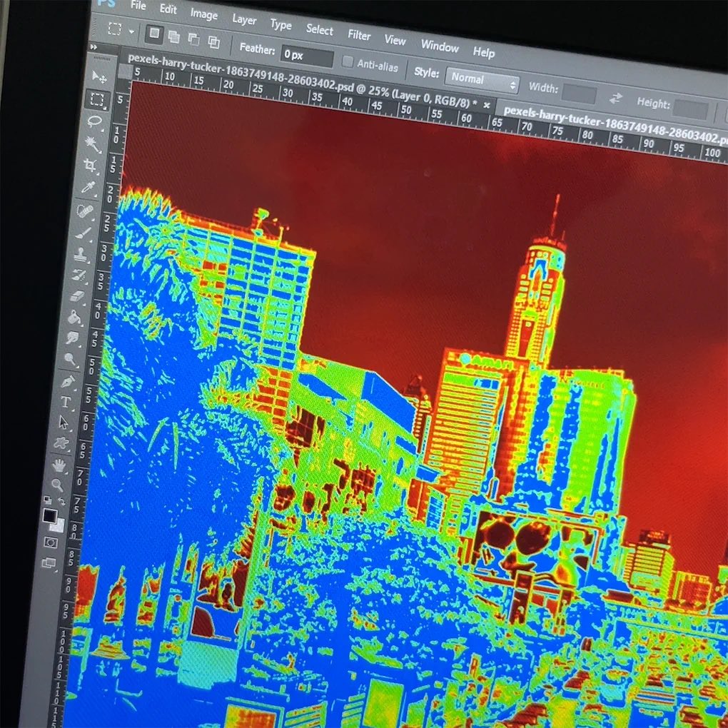Select the Spot Healing Brush tool
The image size is (728, 728).
[85, 211]
